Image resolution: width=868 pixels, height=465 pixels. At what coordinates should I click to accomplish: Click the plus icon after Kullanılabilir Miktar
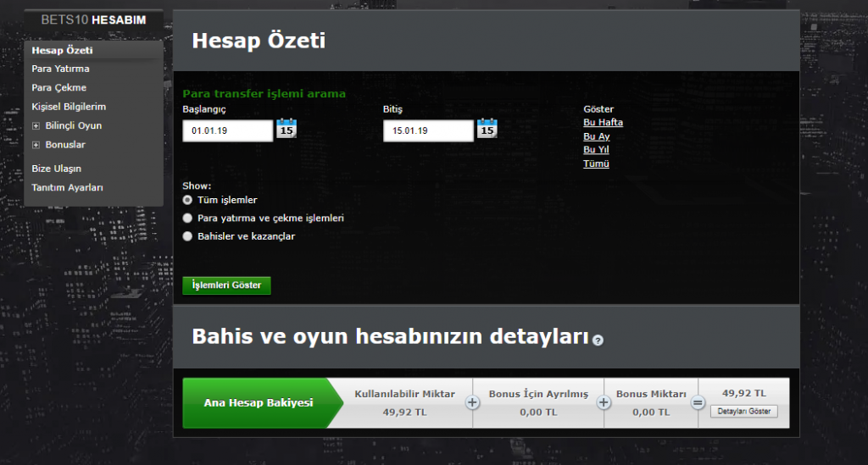coord(472,402)
